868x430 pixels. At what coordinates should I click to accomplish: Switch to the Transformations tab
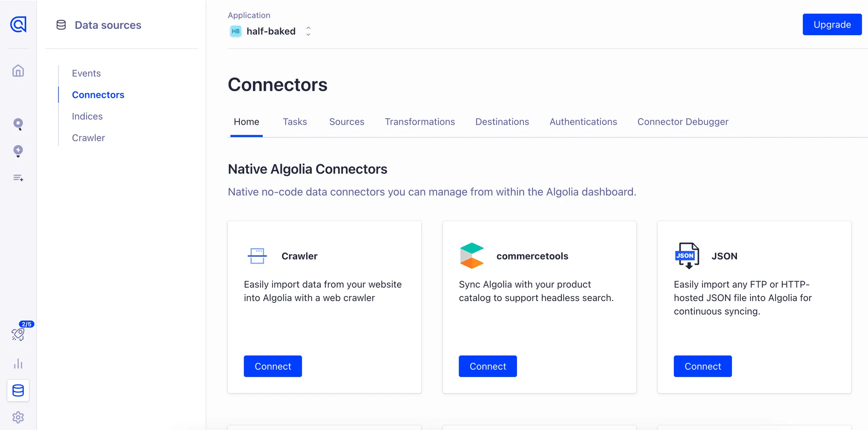pyautogui.click(x=420, y=122)
